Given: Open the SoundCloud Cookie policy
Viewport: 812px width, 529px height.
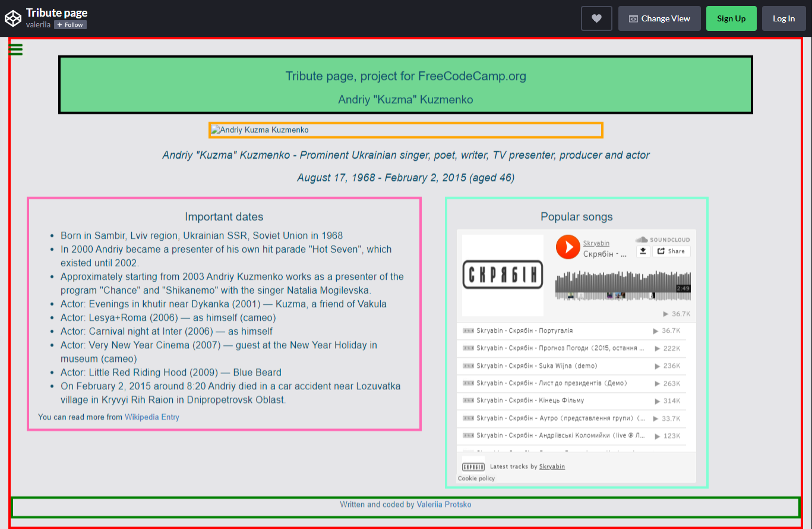Looking at the screenshot, I should (476, 478).
